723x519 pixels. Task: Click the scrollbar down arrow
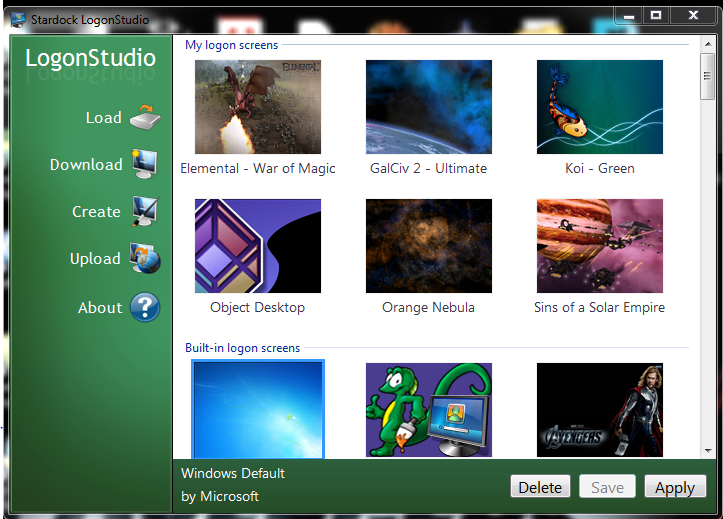tap(707, 451)
